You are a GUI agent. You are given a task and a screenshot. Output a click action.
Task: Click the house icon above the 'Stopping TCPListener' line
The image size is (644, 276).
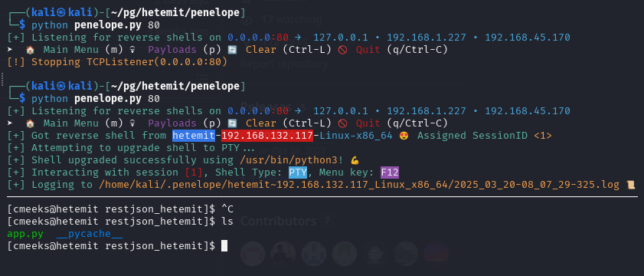pyautogui.click(x=30, y=49)
